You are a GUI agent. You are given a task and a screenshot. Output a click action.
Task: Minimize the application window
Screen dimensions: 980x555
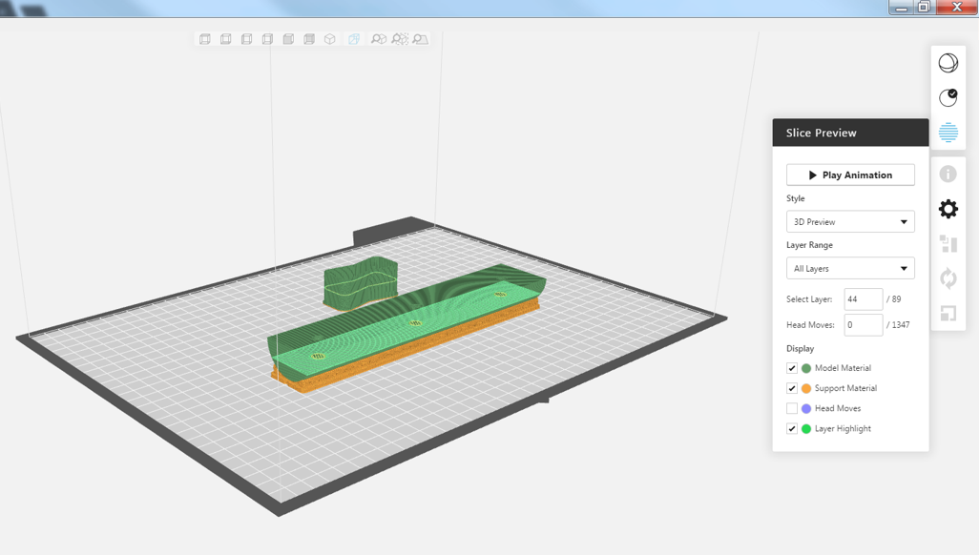(x=901, y=8)
